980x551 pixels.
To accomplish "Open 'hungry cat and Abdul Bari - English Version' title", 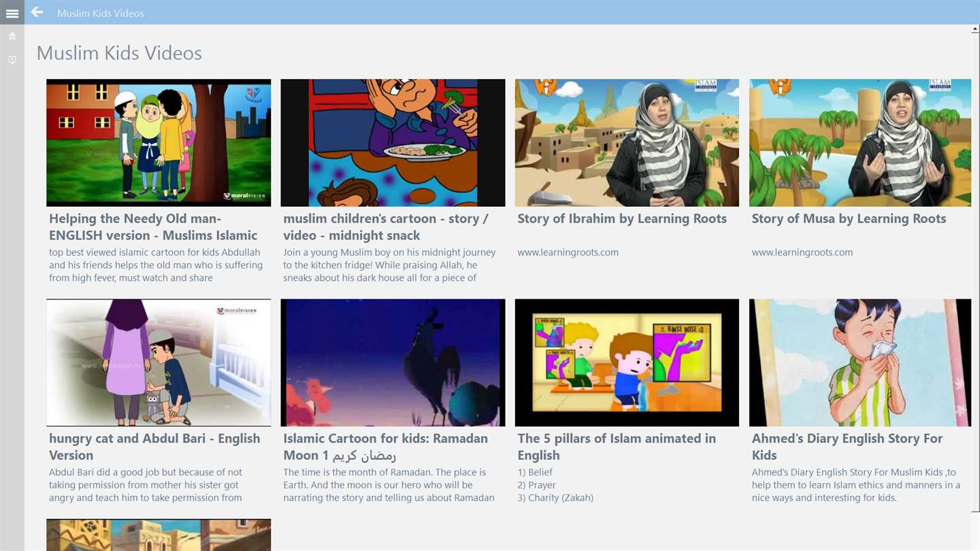I will [154, 447].
